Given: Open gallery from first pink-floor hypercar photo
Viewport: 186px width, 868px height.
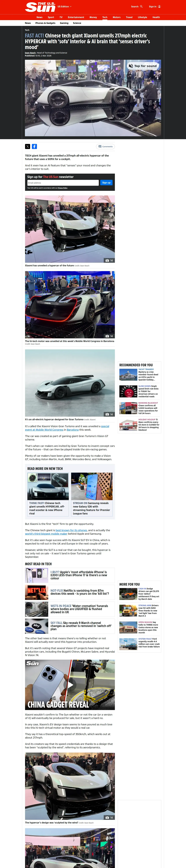Looking at the screenshot, I should 70,229.
